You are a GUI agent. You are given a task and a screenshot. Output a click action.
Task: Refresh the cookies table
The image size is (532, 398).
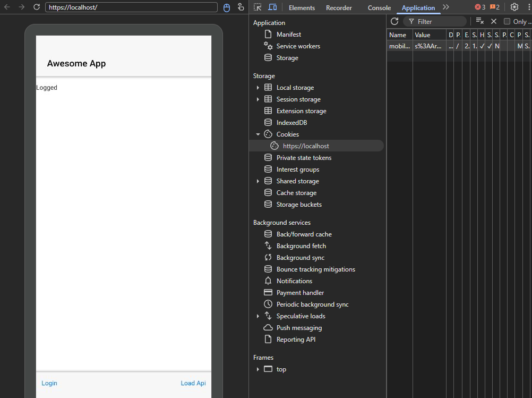click(394, 21)
